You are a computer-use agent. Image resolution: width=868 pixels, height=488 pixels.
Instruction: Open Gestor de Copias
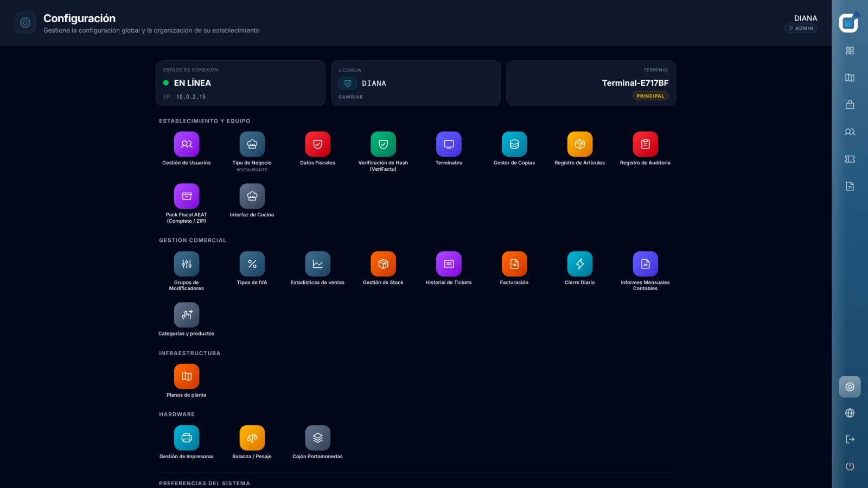pyautogui.click(x=514, y=144)
